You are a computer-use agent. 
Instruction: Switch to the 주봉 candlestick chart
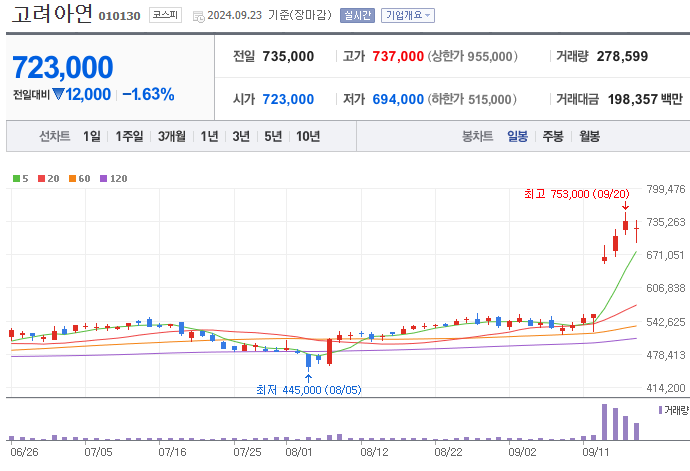point(553,136)
